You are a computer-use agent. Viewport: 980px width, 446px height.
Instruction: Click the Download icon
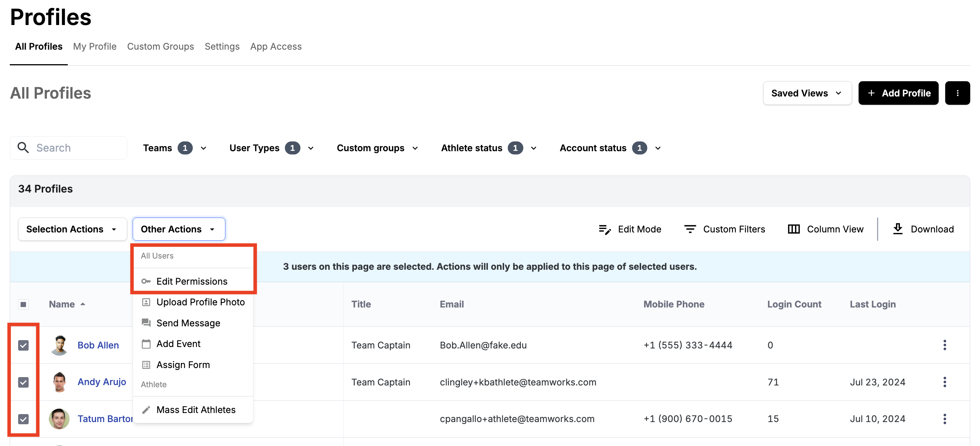pyautogui.click(x=898, y=229)
